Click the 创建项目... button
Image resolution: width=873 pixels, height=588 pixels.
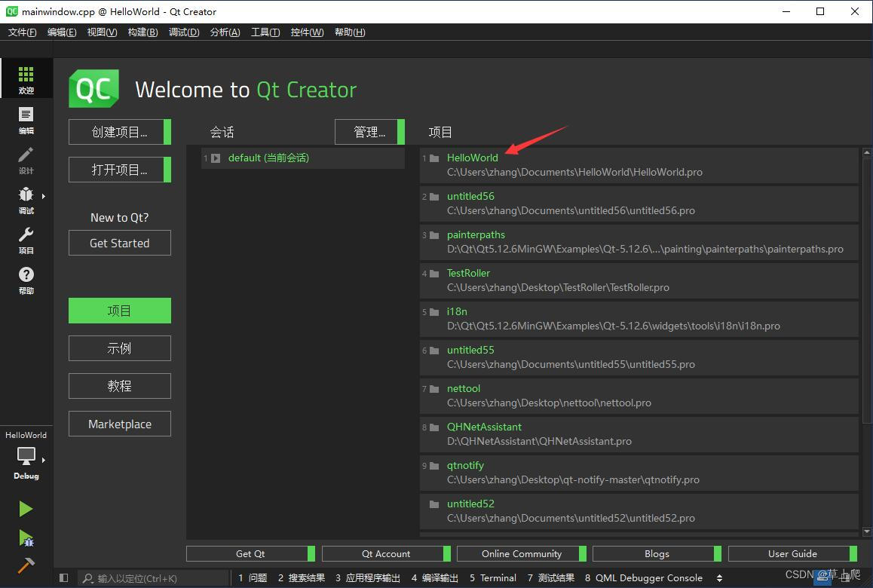tap(120, 132)
